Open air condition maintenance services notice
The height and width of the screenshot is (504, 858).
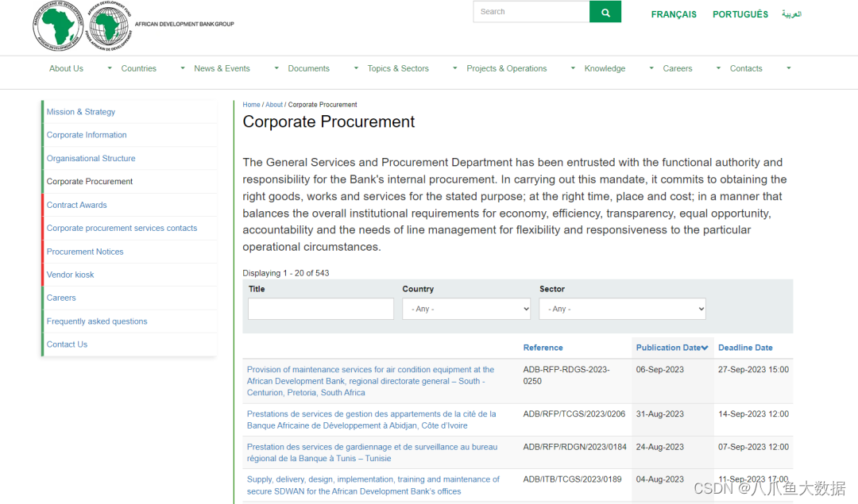pyautogui.click(x=370, y=381)
